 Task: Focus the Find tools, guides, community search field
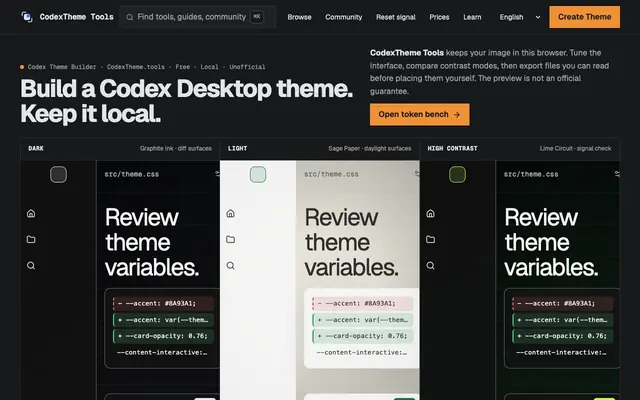pyautogui.click(x=198, y=17)
